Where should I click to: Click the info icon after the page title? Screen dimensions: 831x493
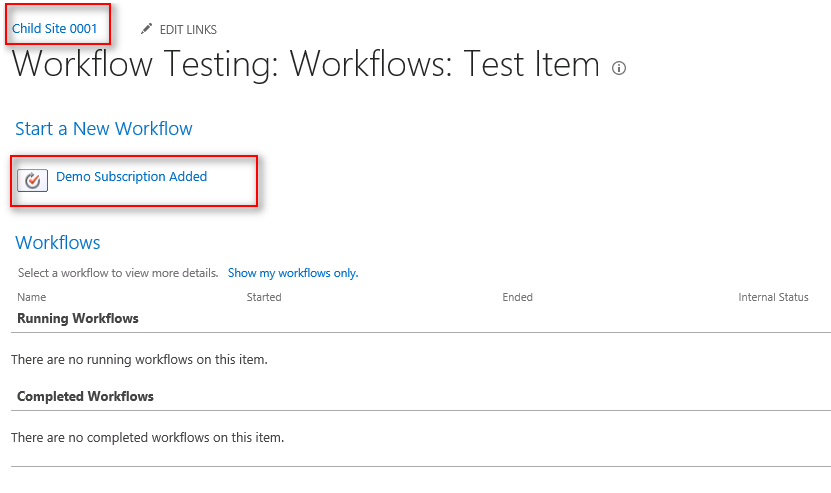point(619,68)
